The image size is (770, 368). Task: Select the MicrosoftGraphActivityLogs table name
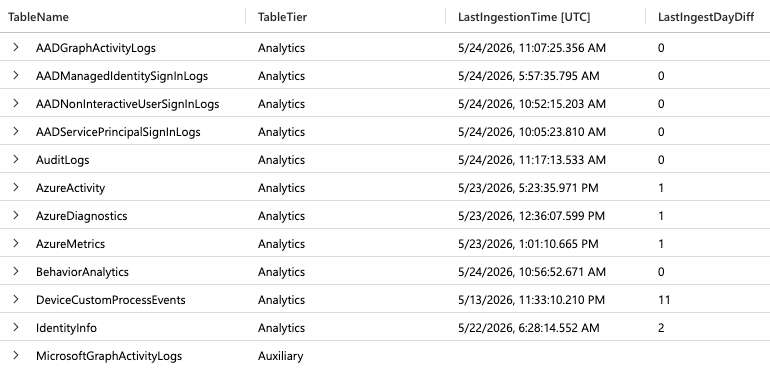tap(109, 356)
